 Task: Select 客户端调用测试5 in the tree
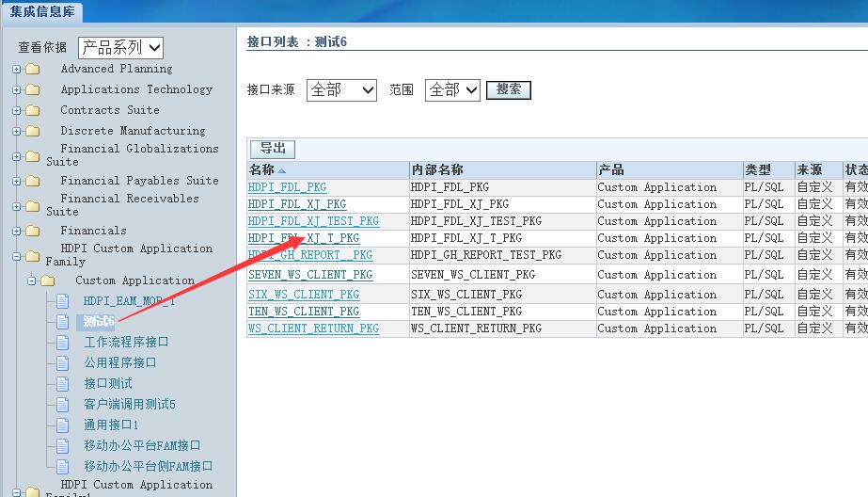click(130, 405)
